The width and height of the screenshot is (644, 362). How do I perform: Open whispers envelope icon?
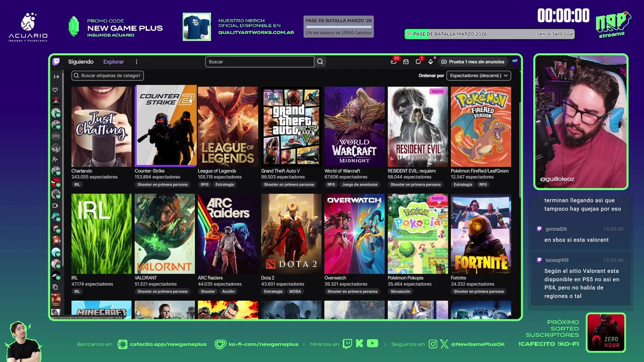click(406, 62)
